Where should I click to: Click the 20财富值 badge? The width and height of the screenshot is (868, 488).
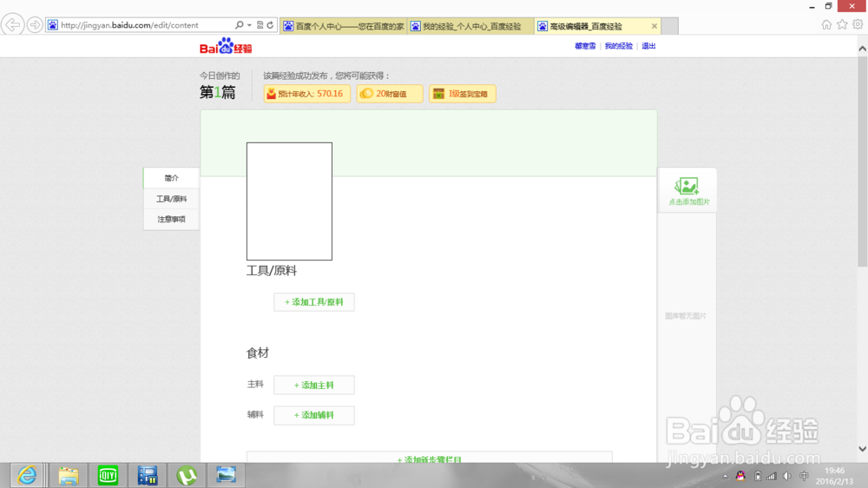(390, 94)
